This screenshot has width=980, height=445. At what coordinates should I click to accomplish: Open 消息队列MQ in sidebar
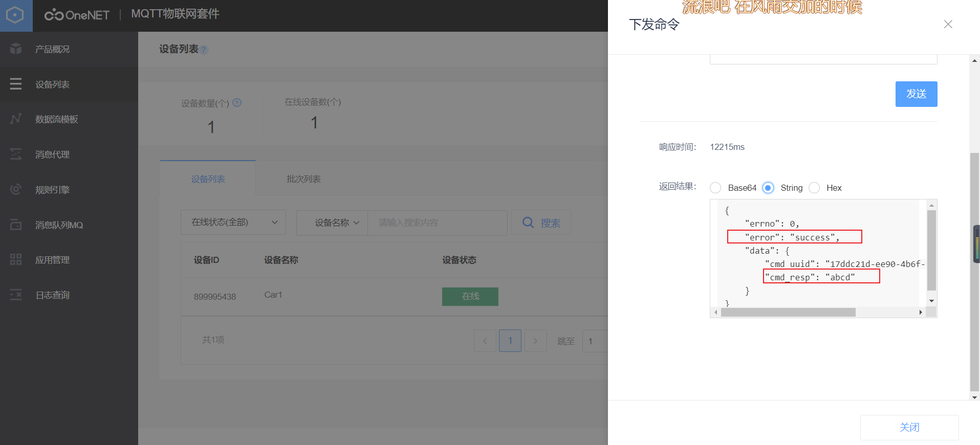tap(69, 225)
